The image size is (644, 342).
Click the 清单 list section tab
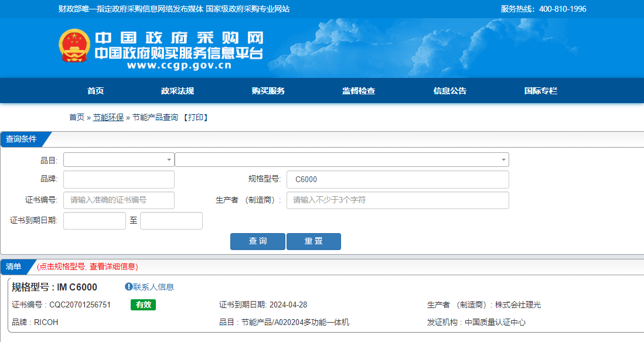13,267
